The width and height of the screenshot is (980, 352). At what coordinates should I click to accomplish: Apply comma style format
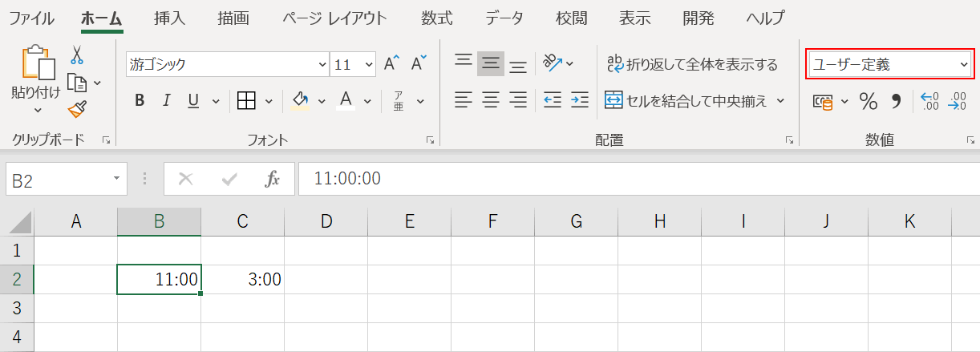[x=897, y=101]
